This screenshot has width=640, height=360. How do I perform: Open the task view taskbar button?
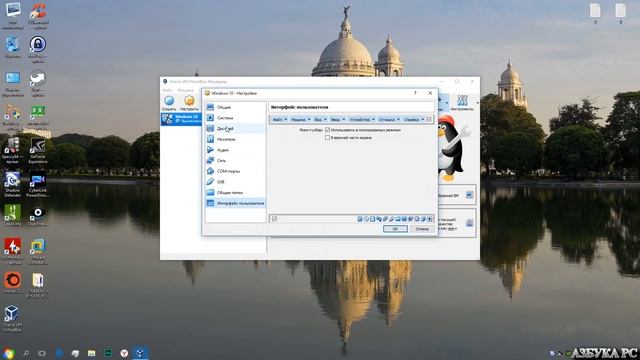point(42,353)
